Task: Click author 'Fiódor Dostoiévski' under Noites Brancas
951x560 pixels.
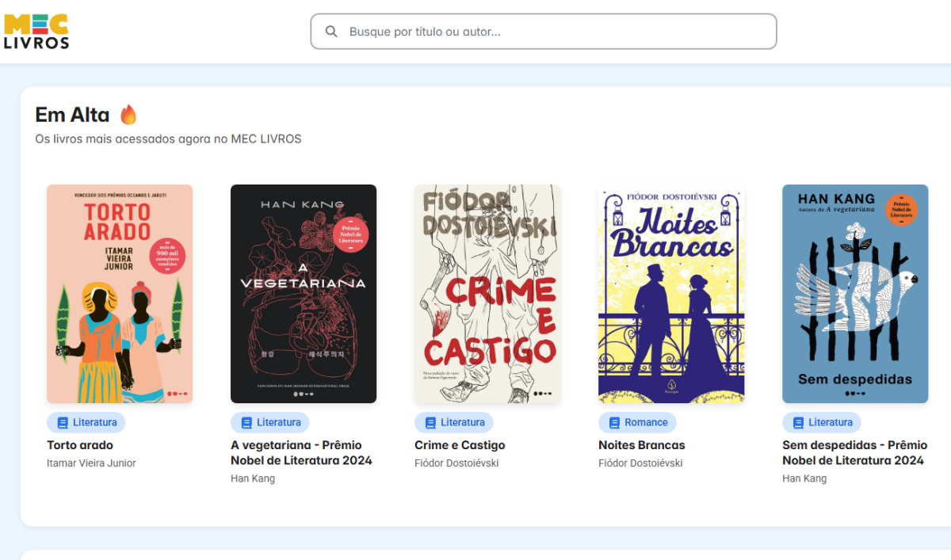Action: (640, 463)
